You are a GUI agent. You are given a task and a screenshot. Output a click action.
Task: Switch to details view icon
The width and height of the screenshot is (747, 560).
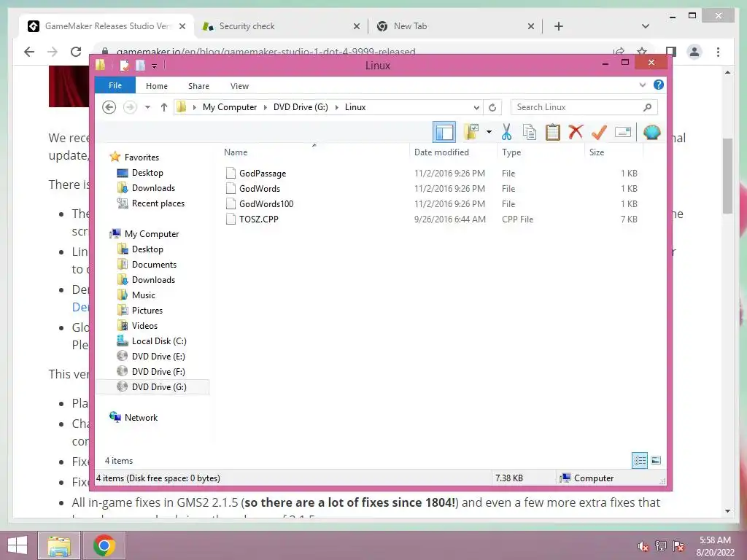tap(639, 461)
